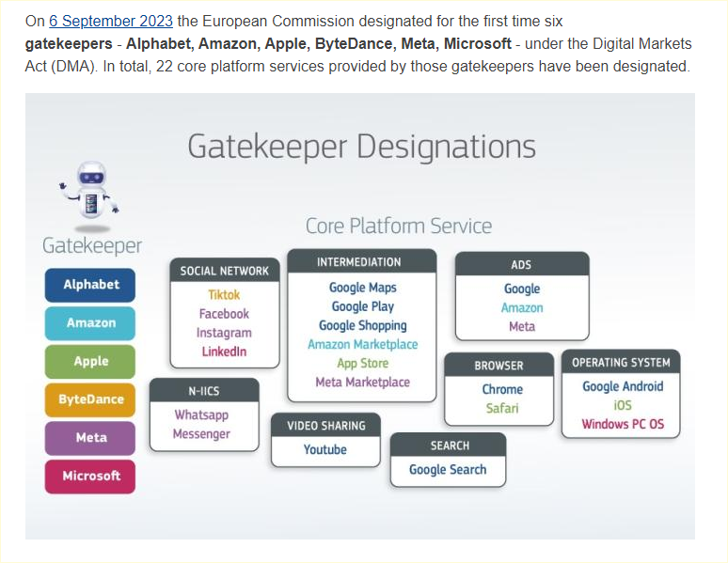The image size is (728, 563).
Task: Click Amazon in the Ads card
Action: pos(522,307)
